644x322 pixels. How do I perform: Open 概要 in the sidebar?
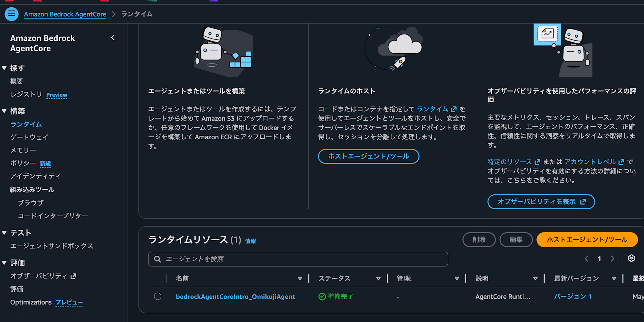point(17,81)
